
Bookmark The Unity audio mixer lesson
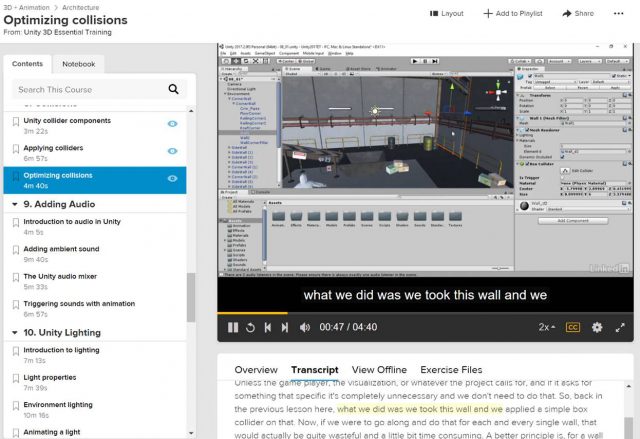point(16,277)
